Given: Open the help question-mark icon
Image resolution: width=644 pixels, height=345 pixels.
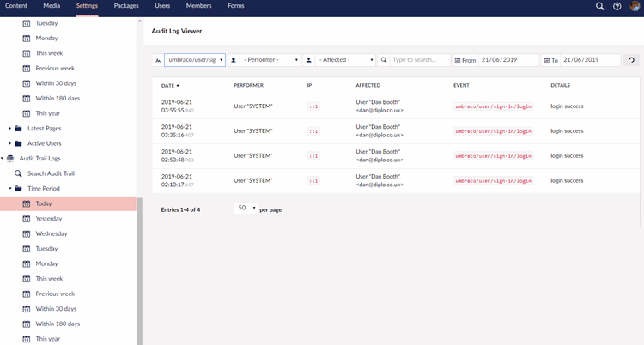Looking at the screenshot, I should [617, 6].
